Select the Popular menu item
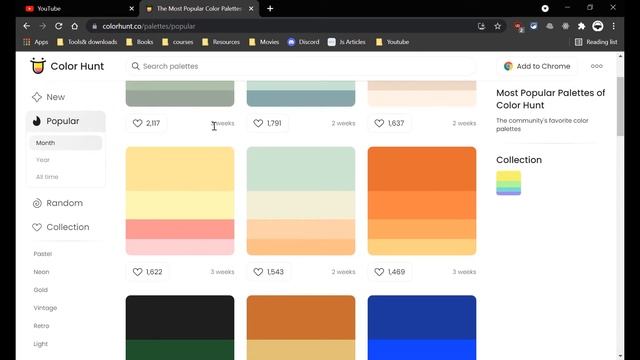The height and width of the screenshot is (360, 640). [x=66, y=121]
